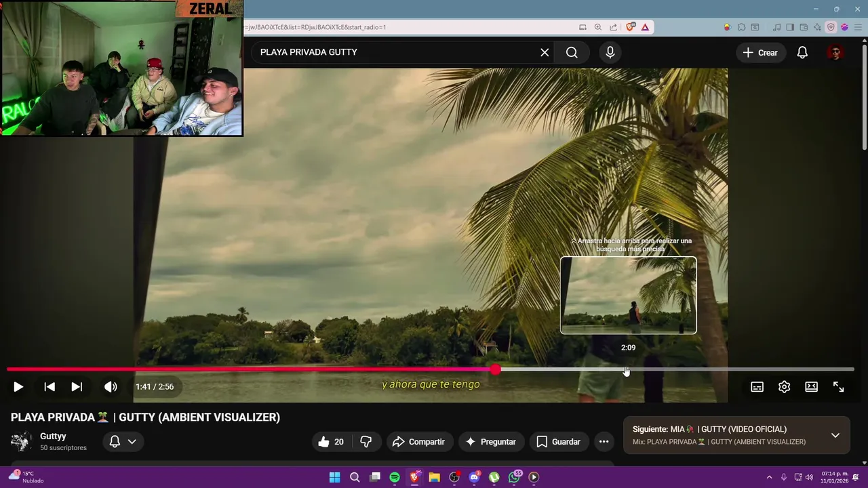Click Compartir share button
The image size is (868, 488).
(x=419, y=442)
